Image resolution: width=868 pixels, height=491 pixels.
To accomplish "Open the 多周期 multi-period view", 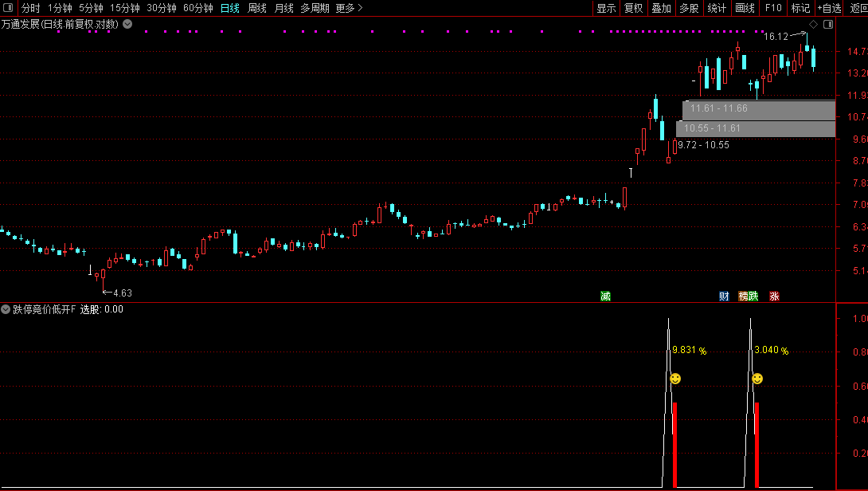I will pos(315,8).
